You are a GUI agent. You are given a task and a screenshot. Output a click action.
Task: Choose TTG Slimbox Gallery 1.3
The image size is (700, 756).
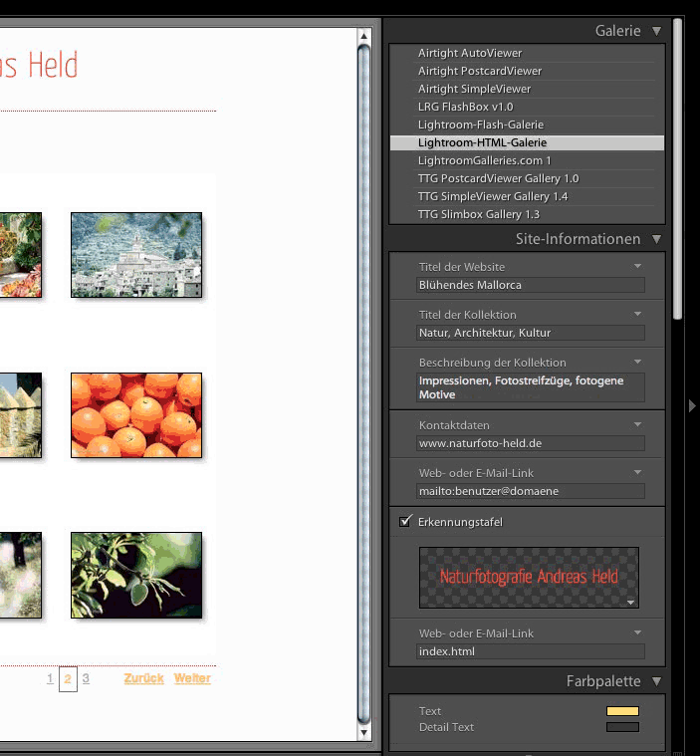pyautogui.click(x=527, y=214)
